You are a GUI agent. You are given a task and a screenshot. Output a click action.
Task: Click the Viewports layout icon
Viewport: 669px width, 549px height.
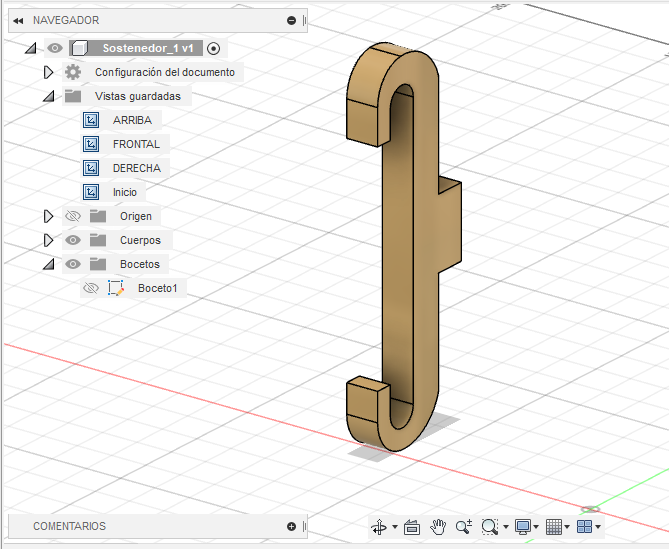coord(585,527)
